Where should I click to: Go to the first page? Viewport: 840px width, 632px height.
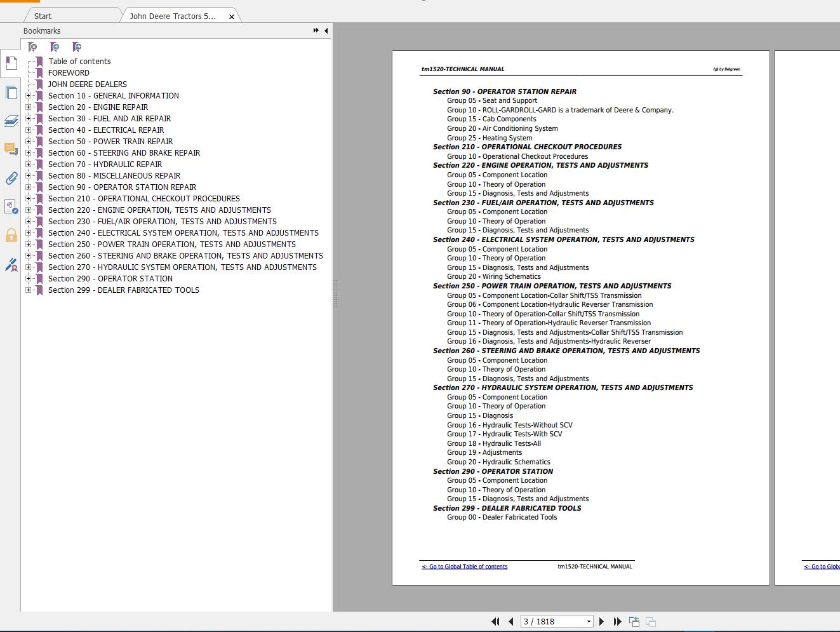pos(495,622)
